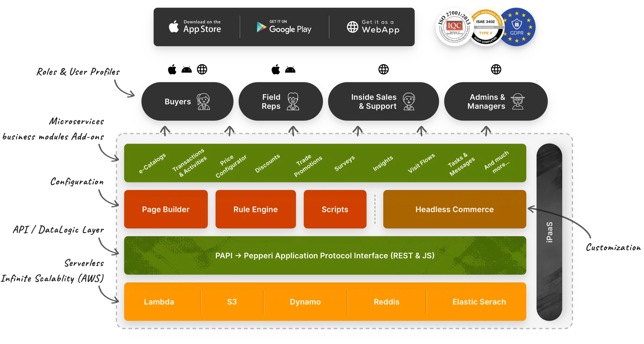The height and width of the screenshot is (344, 644).
Task: Click the Tasks & Messages module
Action: [461, 164]
